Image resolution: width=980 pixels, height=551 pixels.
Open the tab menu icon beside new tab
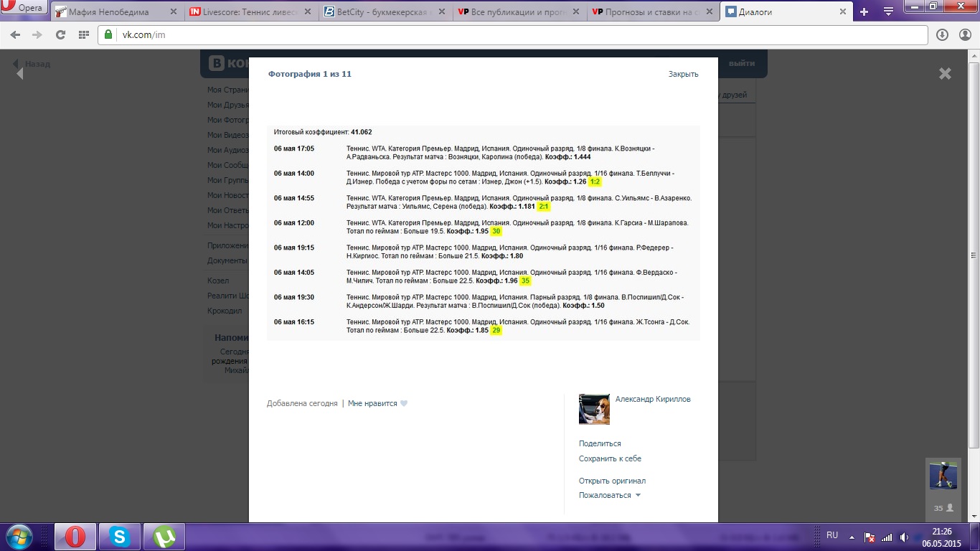pyautogui.click(x=888, y=11)
